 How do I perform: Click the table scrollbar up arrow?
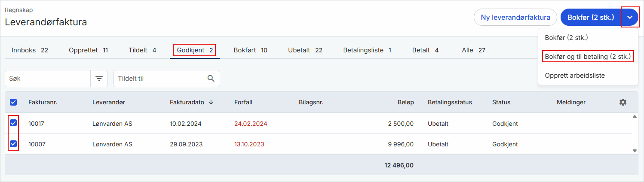635,117
